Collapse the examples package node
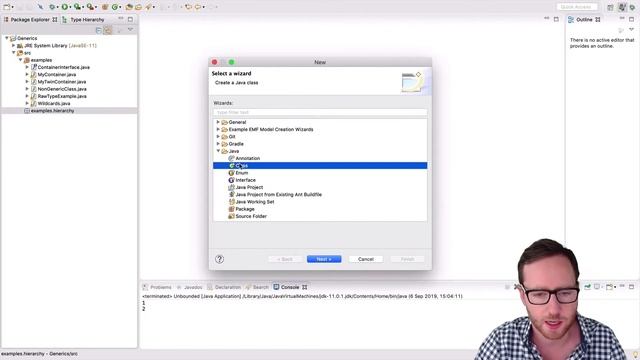The height and width of the screenshot is (360, 640). pyautogui.click(x=20, y=60)
